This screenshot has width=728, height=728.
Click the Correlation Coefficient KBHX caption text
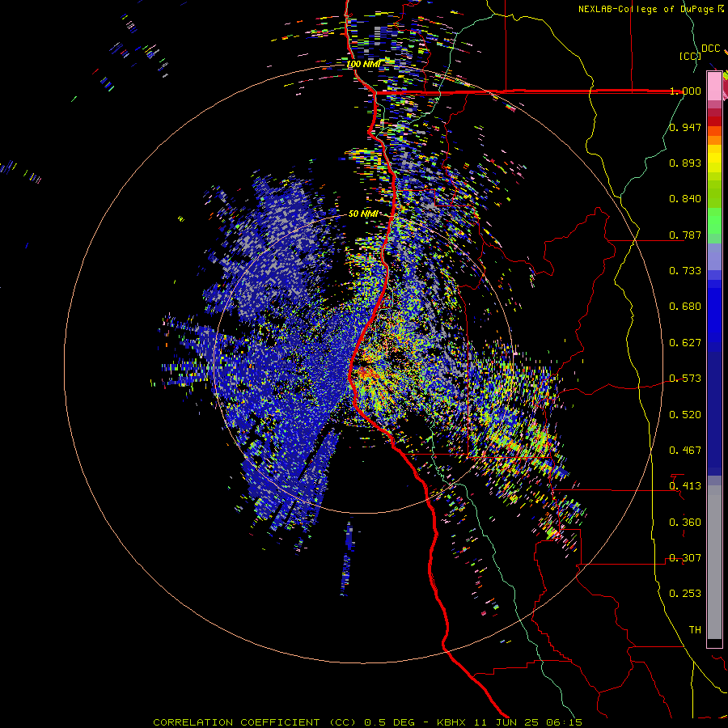(x=368, y=722)
